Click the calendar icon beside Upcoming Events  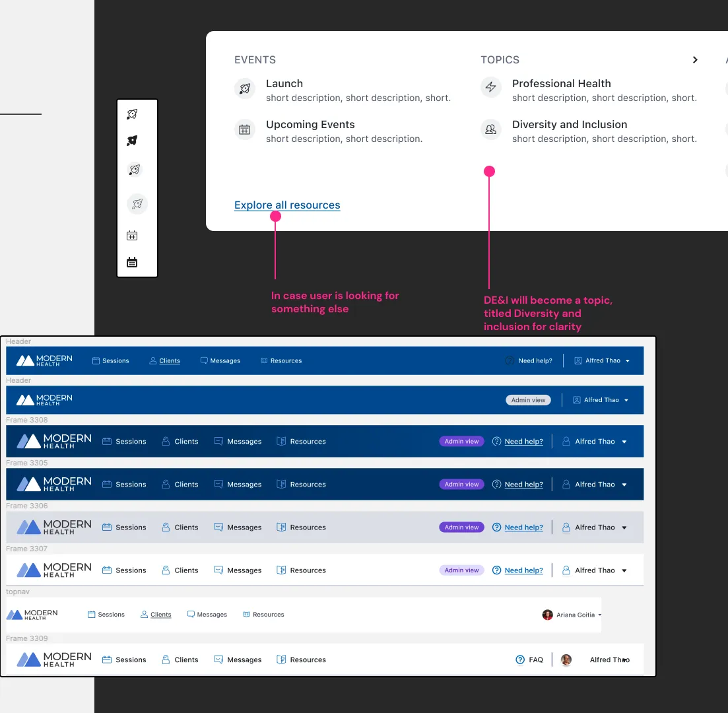245,129
